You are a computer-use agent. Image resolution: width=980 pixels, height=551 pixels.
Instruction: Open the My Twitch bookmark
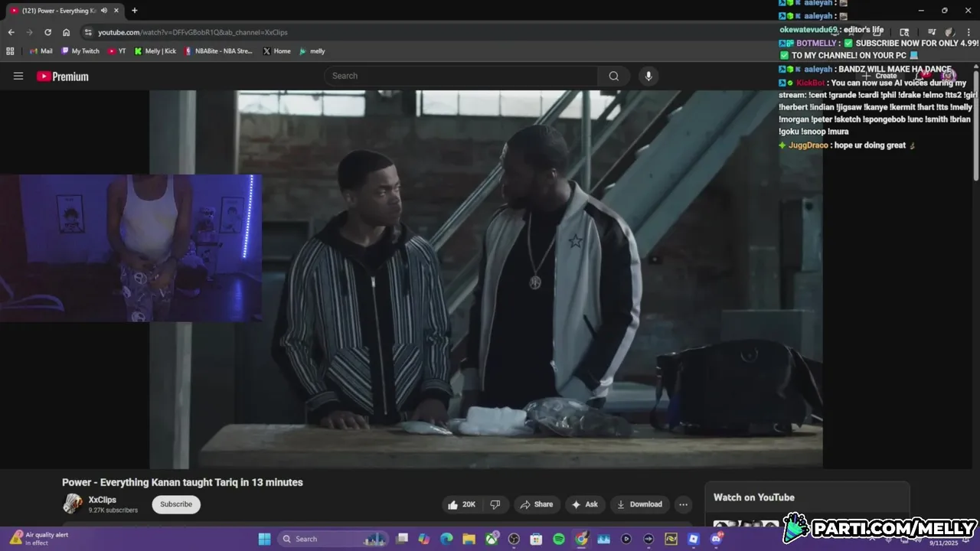pos(80,51)
